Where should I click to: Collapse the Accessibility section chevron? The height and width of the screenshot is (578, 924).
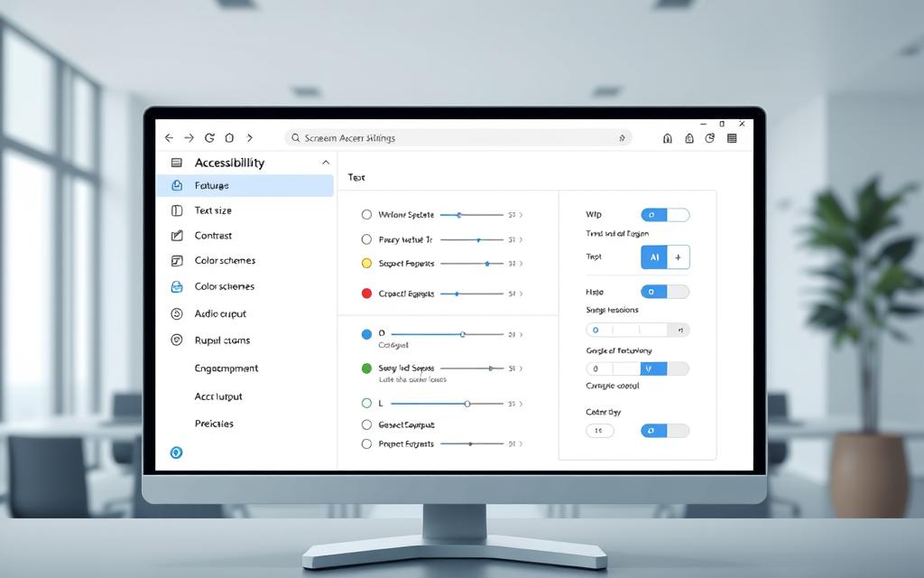click(326, 163)
